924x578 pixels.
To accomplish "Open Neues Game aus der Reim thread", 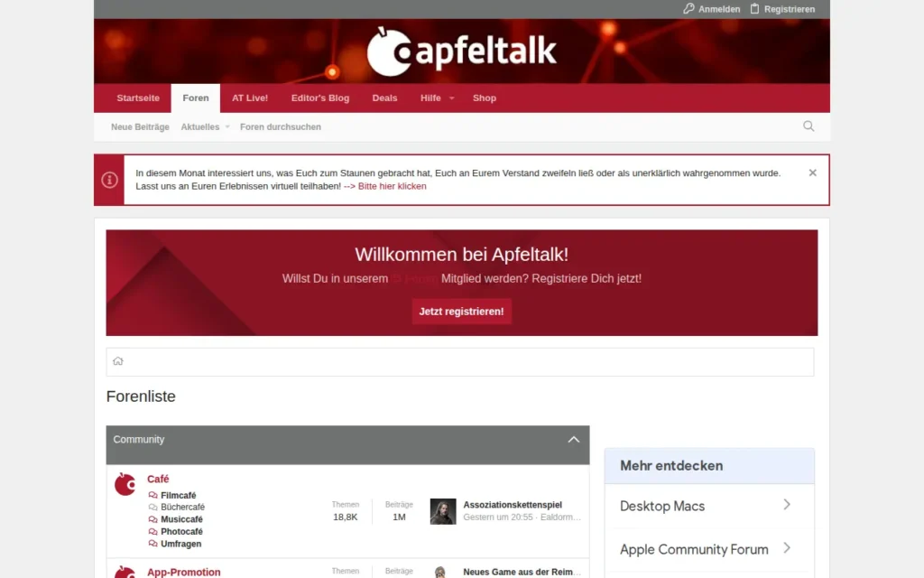I will point(522,572).
